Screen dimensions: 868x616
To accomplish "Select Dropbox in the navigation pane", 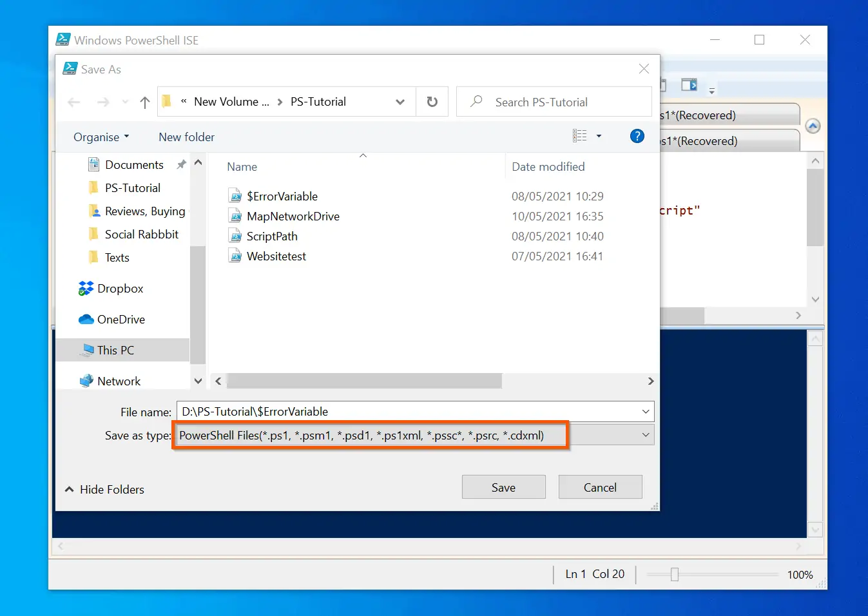I will [121, 289].
